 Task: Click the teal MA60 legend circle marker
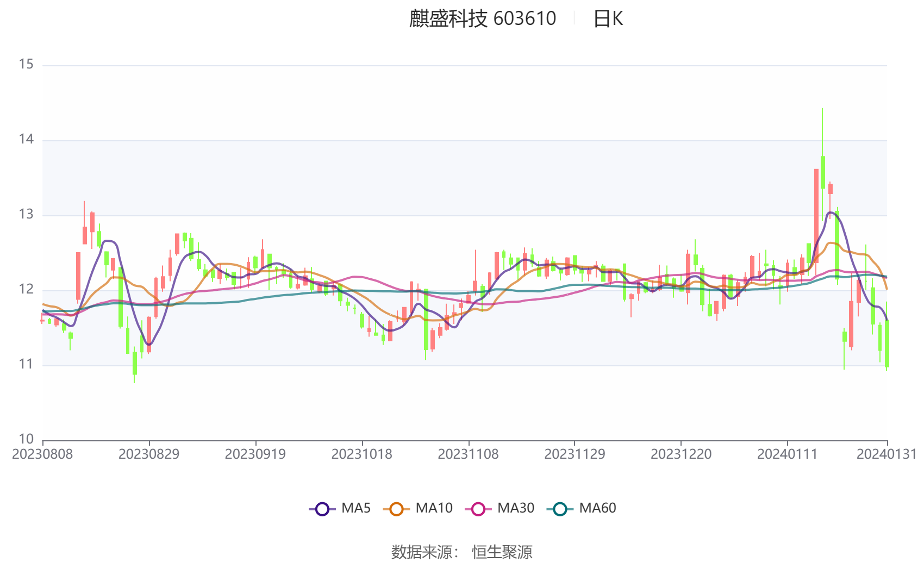click(x=560, y=509)
